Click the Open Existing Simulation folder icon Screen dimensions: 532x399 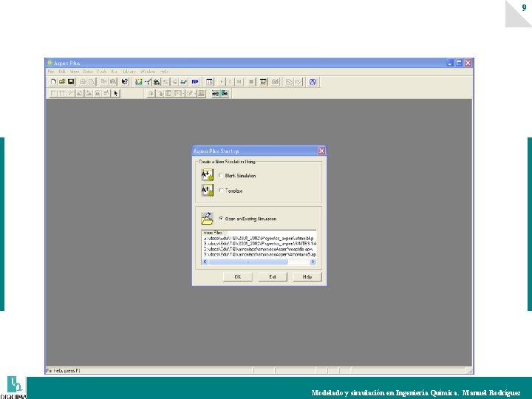(207, 219)
